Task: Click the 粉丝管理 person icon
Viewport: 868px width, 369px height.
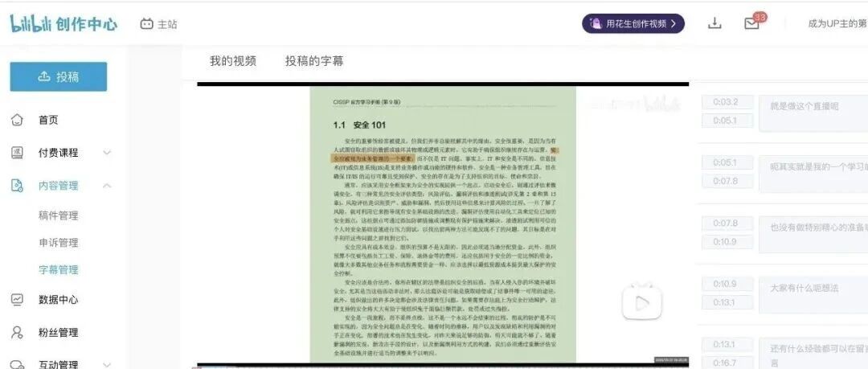Action: [18, 333]
